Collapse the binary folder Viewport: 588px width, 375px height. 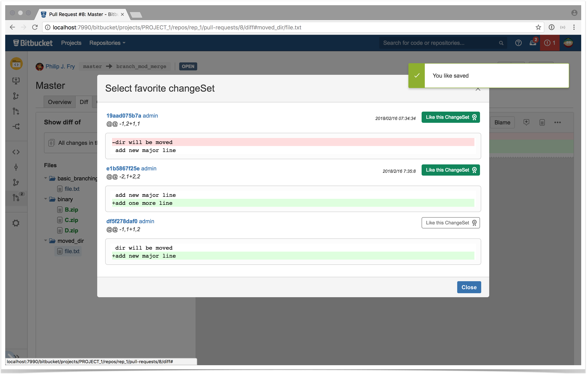coord(46,199)
